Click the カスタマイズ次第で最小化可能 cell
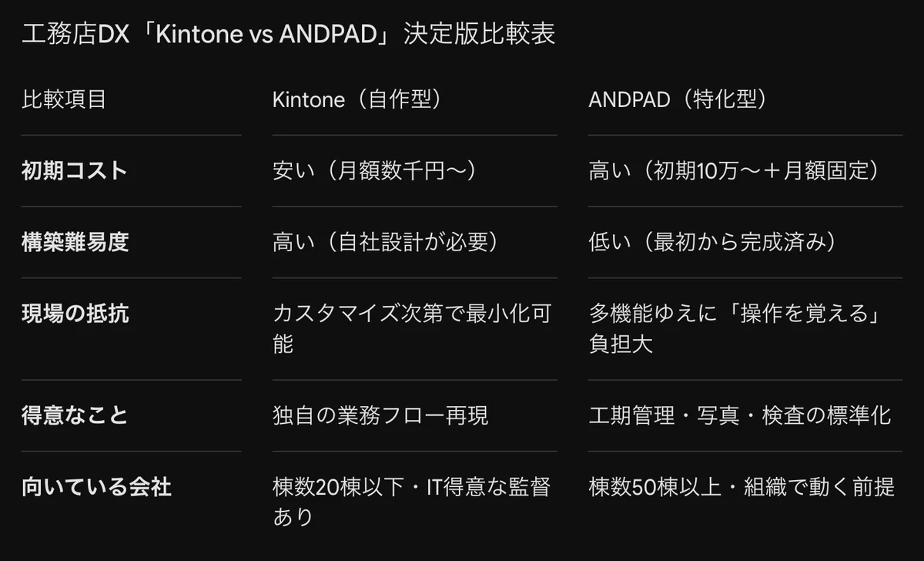Viewport: 924px width, 561px height. (412, 328)
